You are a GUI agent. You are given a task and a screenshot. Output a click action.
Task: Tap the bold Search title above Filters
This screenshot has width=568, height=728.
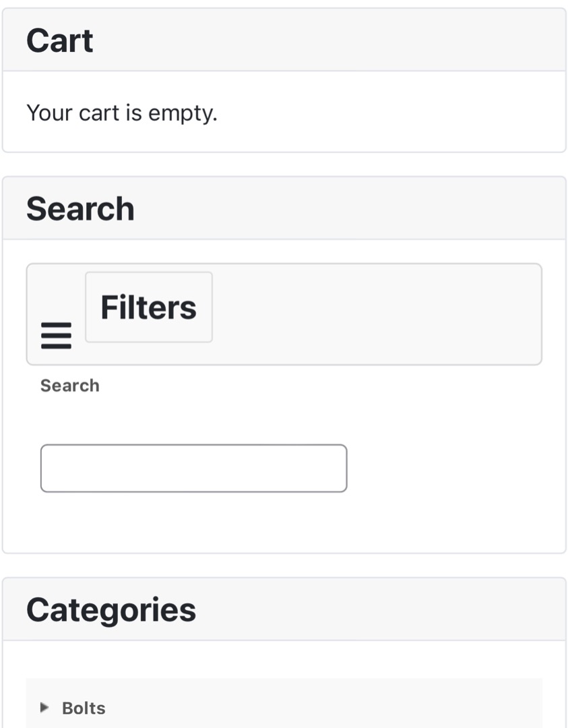[80, 209]
